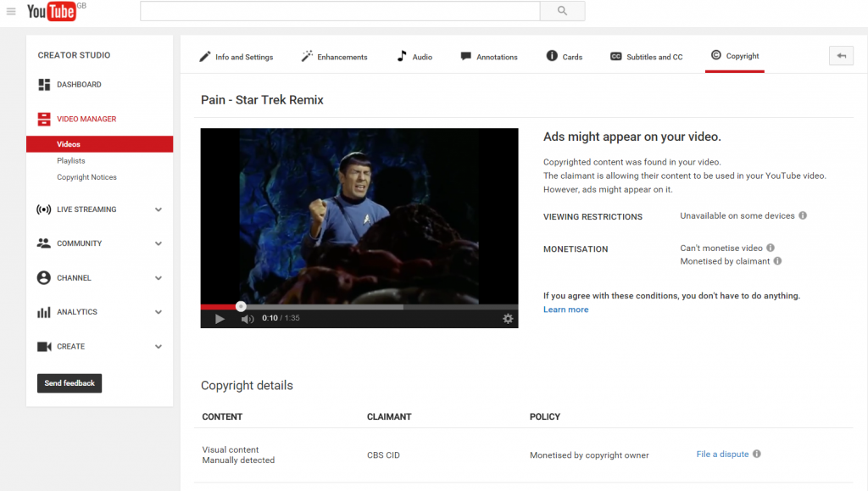Click the Live Streaming broadcast icon
The image size is (868, 491).
[44, 209]
